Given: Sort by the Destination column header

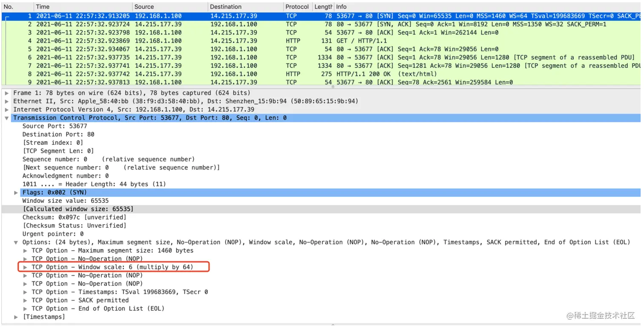Looking at the screenshot, I should click(x=245, y=7).
